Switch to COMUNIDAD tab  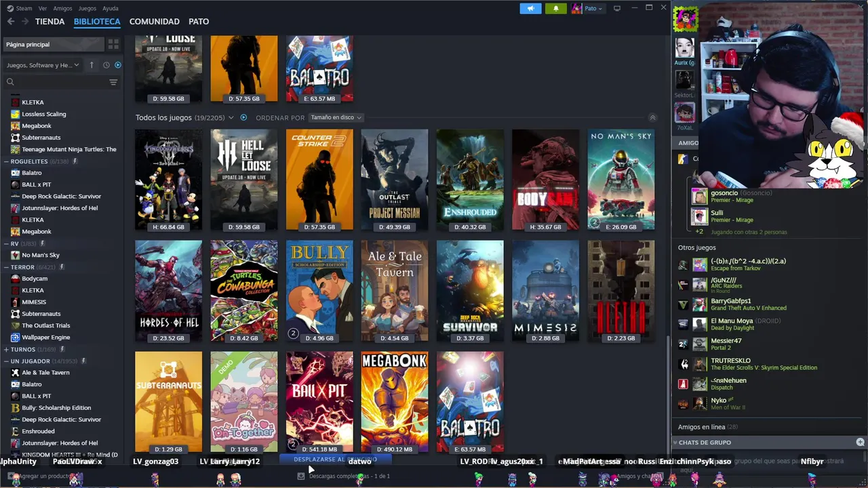[x=155, y=22]
